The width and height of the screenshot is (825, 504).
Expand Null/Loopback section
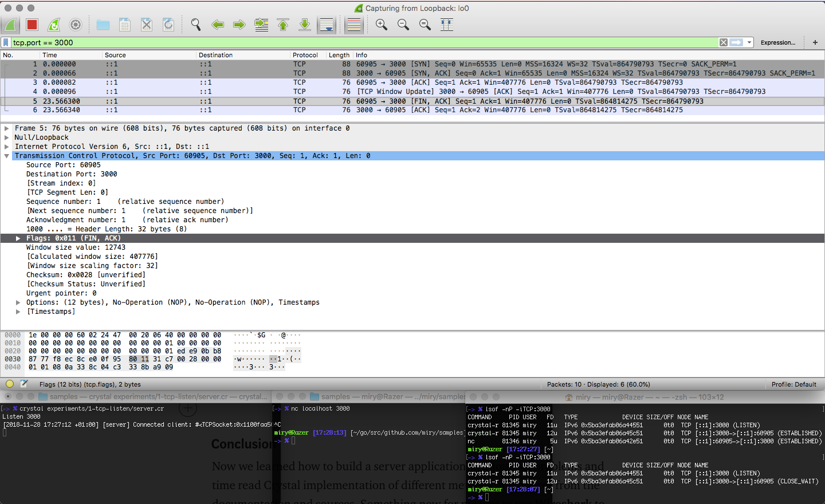coord(7,137)
